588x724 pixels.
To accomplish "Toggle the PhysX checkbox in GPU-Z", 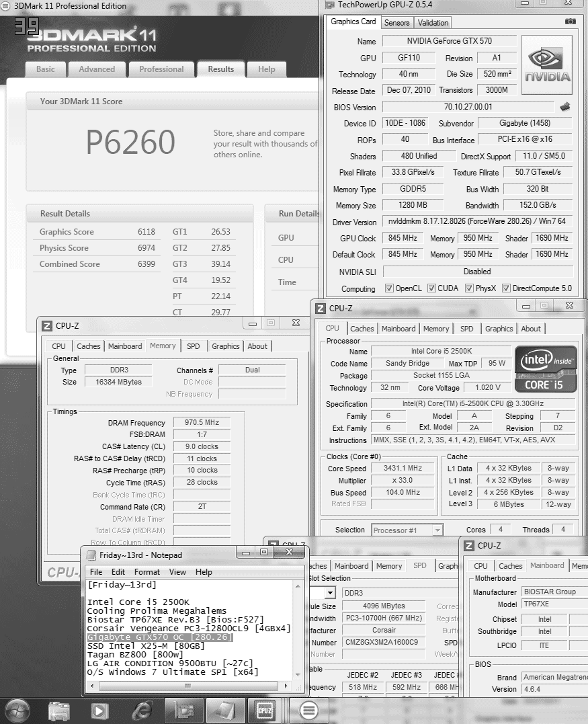I will (469, 288).
